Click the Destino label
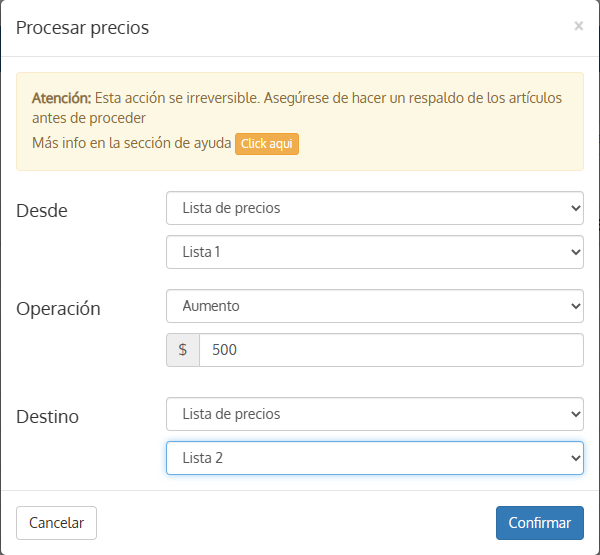The image size is (600, 555). pyautogui.click(x=47, y=416)
